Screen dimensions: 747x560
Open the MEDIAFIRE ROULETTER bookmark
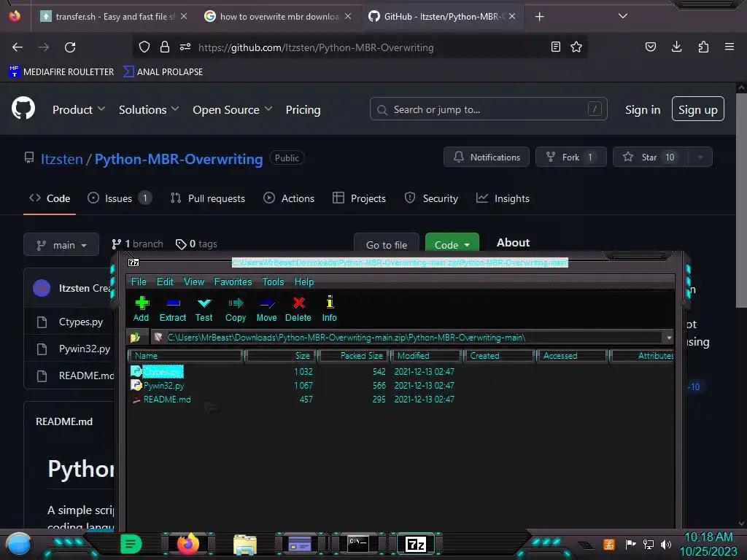click(x=61, y=72)
